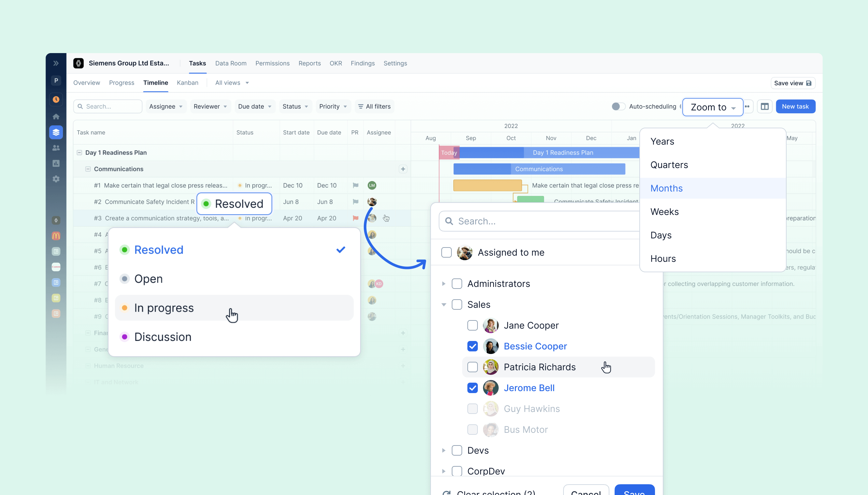868x495 pixels.
Task: Open the team members icon in sidebar
Action: [x=56, y=148]
